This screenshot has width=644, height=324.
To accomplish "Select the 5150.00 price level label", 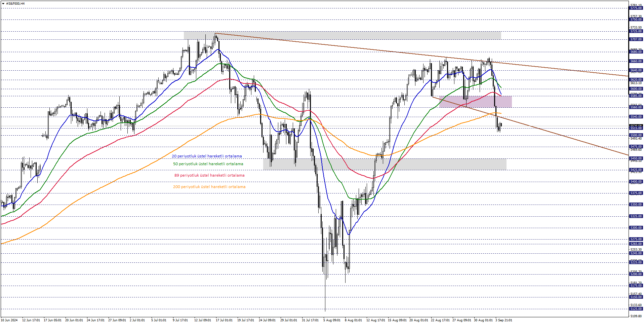I will click(636, 297).
